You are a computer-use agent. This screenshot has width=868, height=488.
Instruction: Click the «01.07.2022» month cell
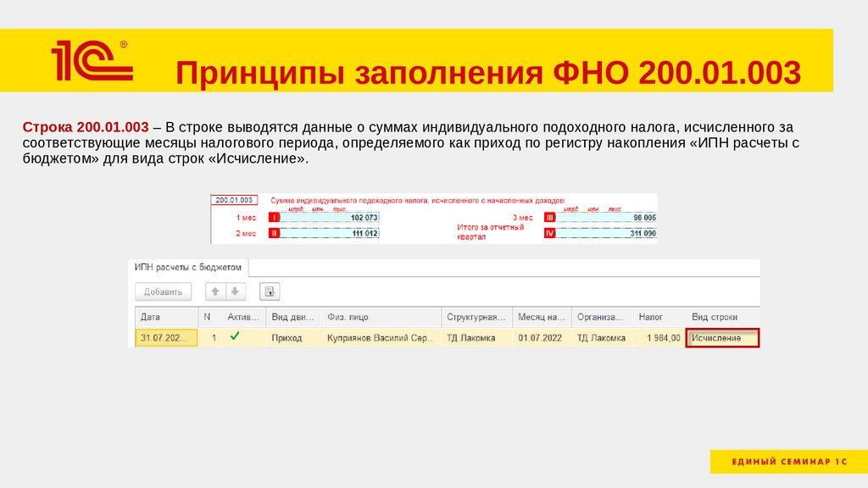click(542, 337)
